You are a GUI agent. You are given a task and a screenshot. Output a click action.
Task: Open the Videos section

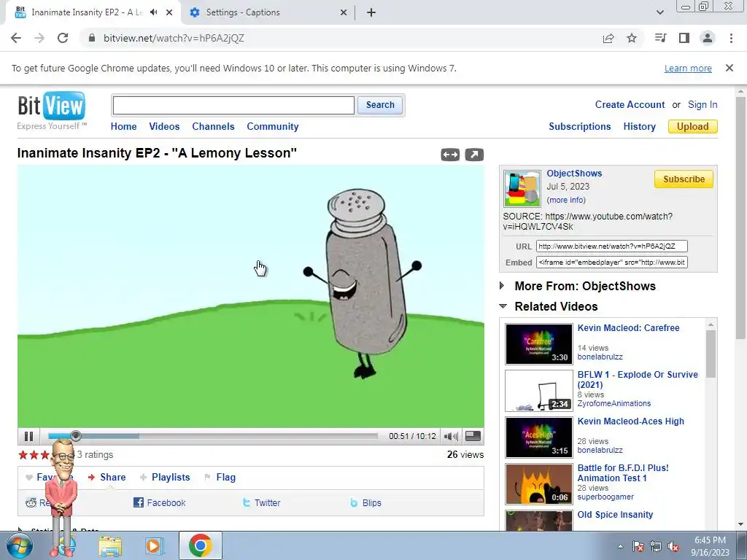pyautogui.click(x=164, y=126)
